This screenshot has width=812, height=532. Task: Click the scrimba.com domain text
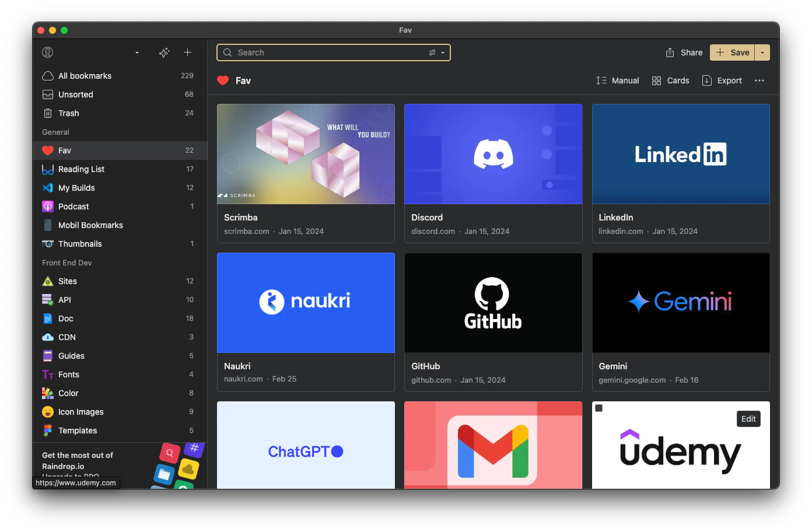coord(246,232)
